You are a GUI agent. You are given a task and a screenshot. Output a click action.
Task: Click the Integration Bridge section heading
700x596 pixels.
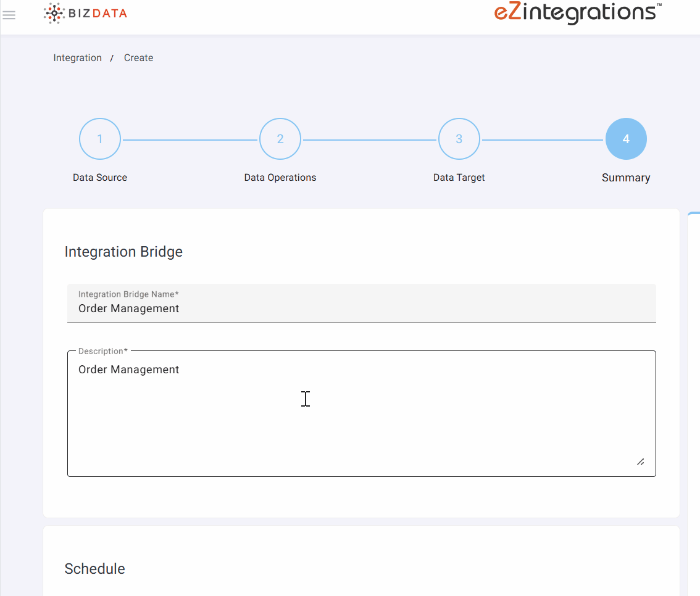coord(123,252)
